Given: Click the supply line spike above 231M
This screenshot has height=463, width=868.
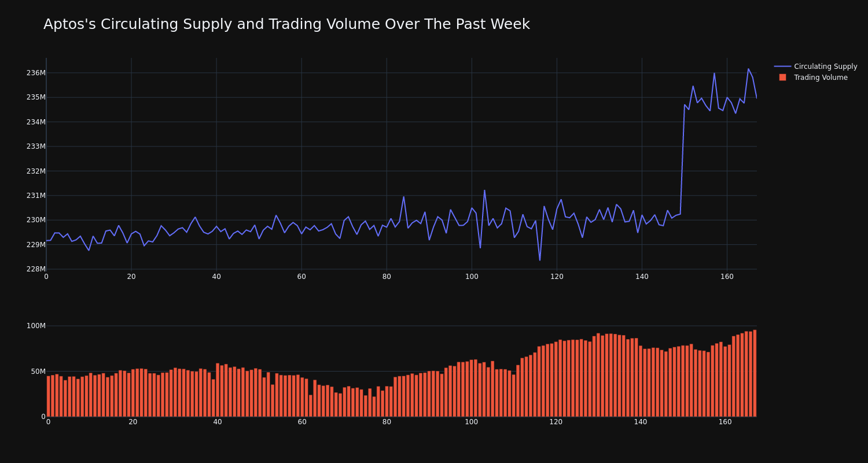Looking at the screenshot, I should point(484,190).
